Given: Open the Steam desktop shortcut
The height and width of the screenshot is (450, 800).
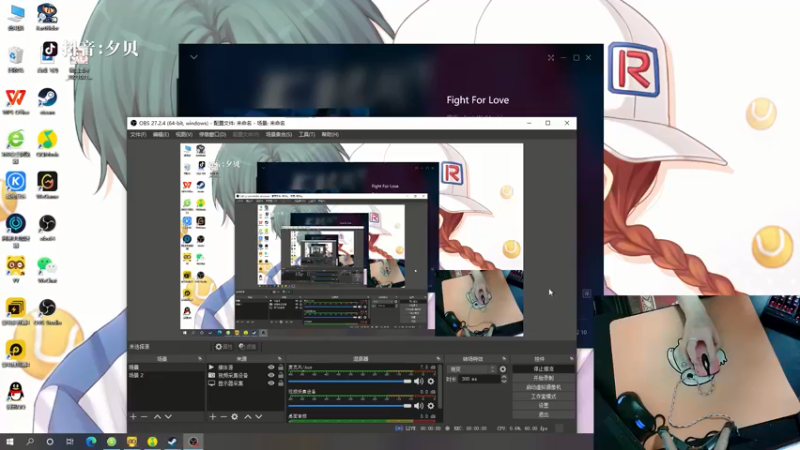Looking at the screenshot, I should (x=47, y=101).
